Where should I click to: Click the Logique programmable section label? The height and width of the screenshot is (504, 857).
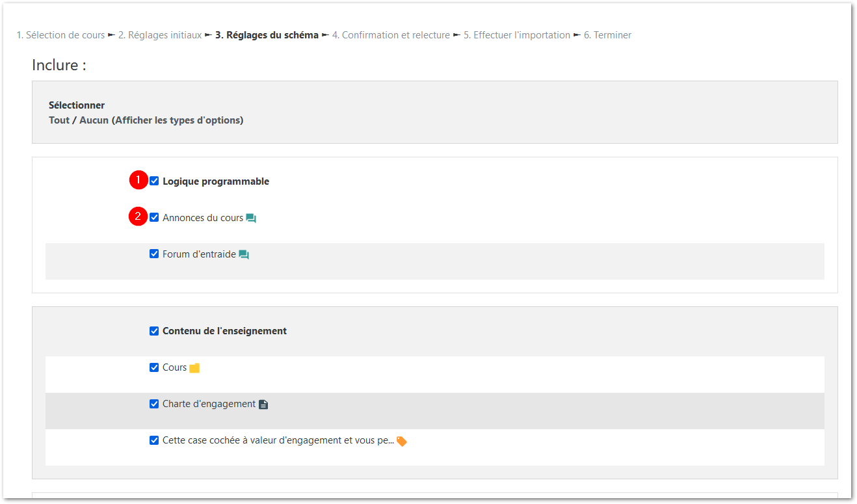pyautogui.click(x=216, y=181)
